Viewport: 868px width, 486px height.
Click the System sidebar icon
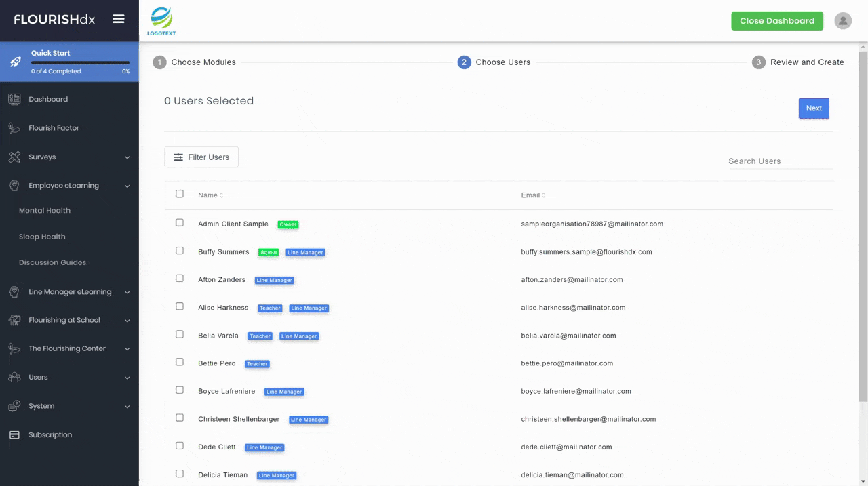coord(14,406)
